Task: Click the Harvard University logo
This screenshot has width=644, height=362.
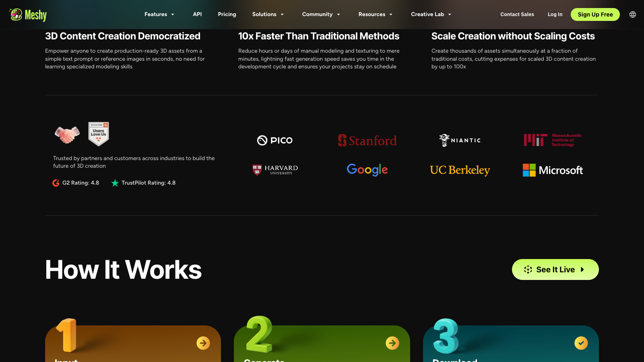Action: (275, 170)
